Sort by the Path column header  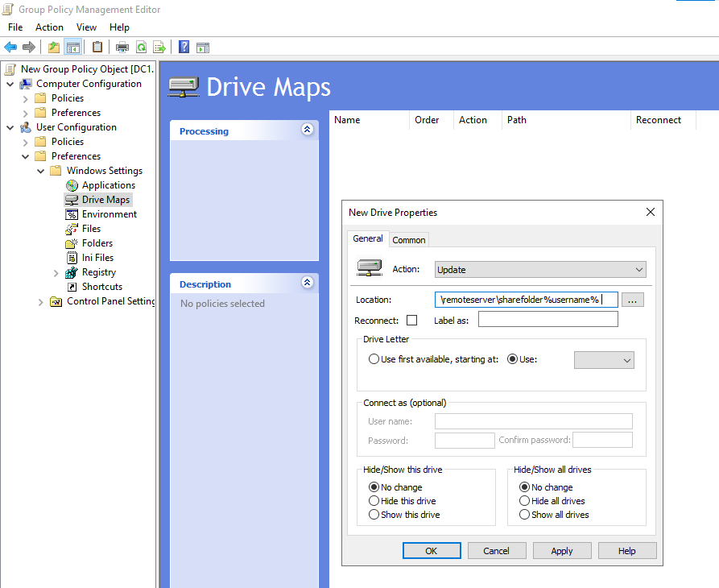pos(566,120)
